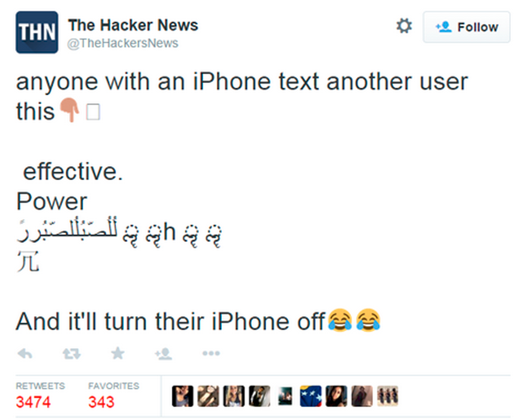Open the second retweeter's avatar thumbnail
Image resolution: width=515 pixels, height=420 pixels.
click(208, 396)
